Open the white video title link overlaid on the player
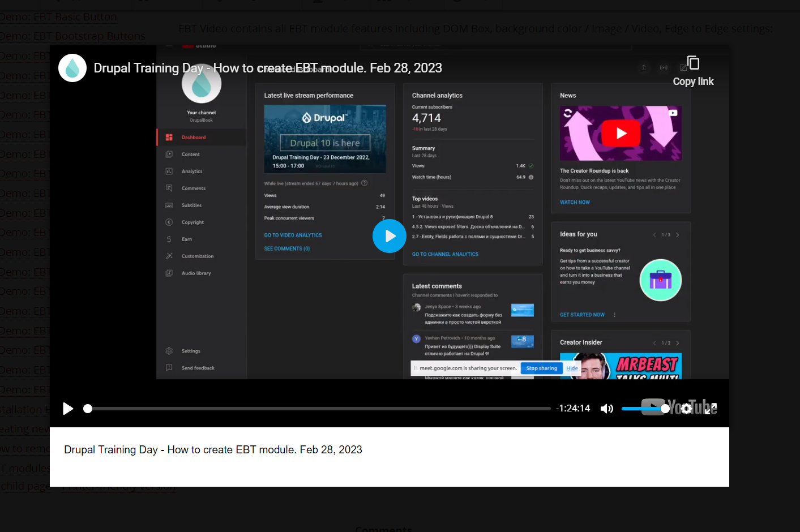 (x=268, y=68)
